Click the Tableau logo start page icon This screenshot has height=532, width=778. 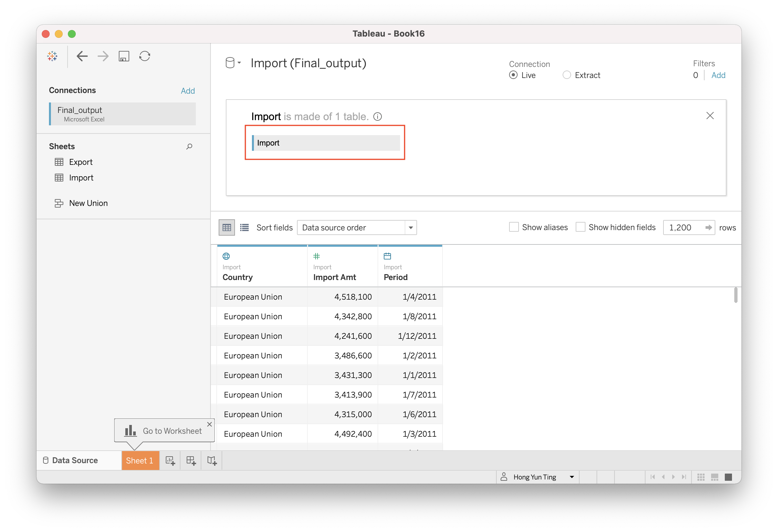(52, 56)
